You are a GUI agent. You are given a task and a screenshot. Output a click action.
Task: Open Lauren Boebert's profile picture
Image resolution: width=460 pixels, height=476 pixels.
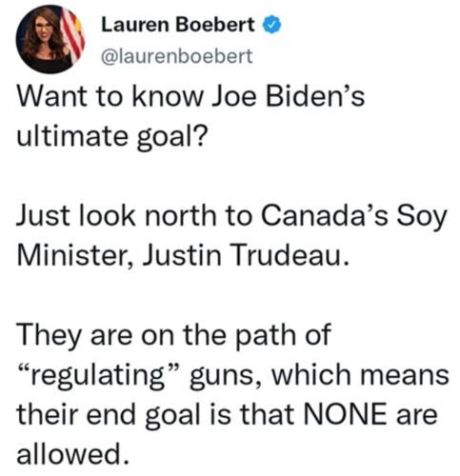pos(50,39)
